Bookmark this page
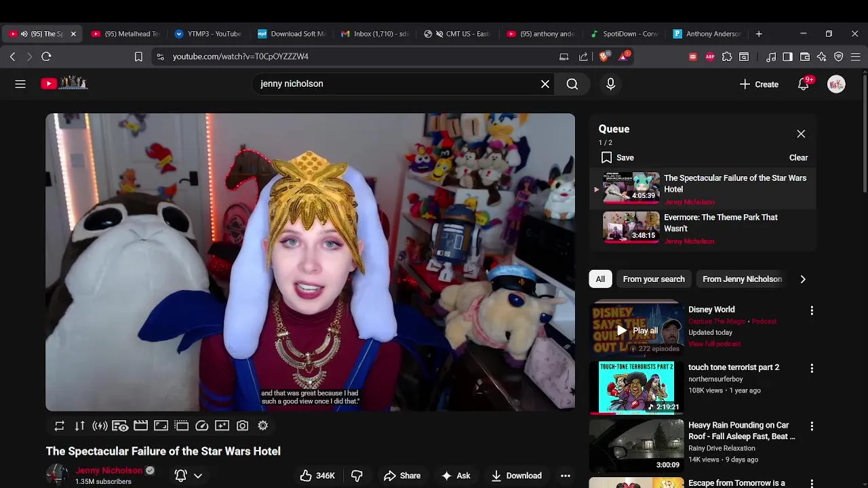The height and width of the screenshot is (488, 868). tap(138, 57)
